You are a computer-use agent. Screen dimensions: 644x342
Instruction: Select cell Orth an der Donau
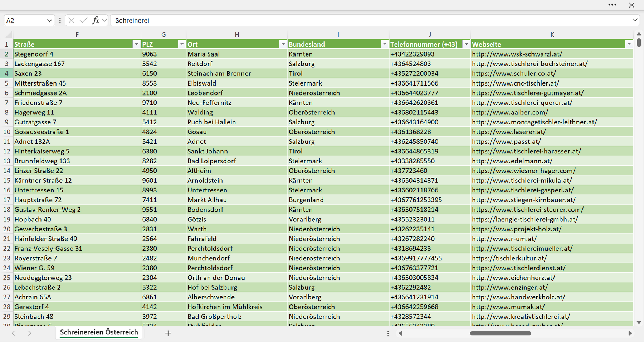[x=237, y=278]
